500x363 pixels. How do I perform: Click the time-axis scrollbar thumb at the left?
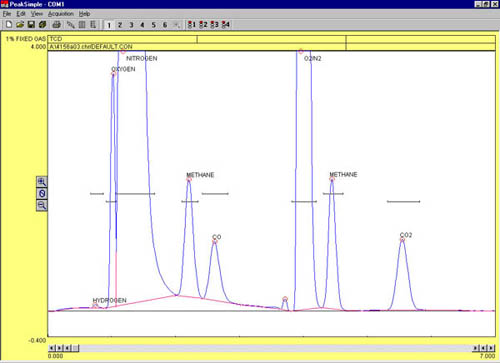(x=76, y=348)
